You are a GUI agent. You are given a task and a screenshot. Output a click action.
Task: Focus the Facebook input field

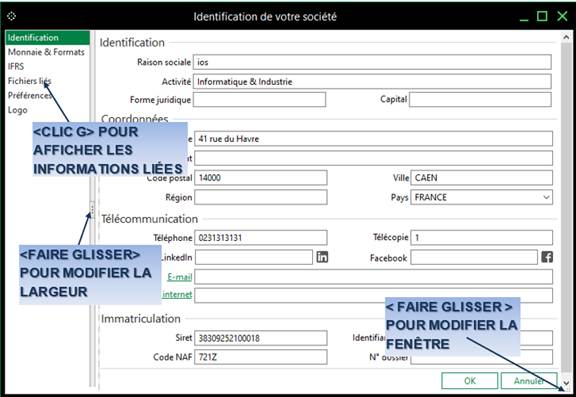pos(474,257)
